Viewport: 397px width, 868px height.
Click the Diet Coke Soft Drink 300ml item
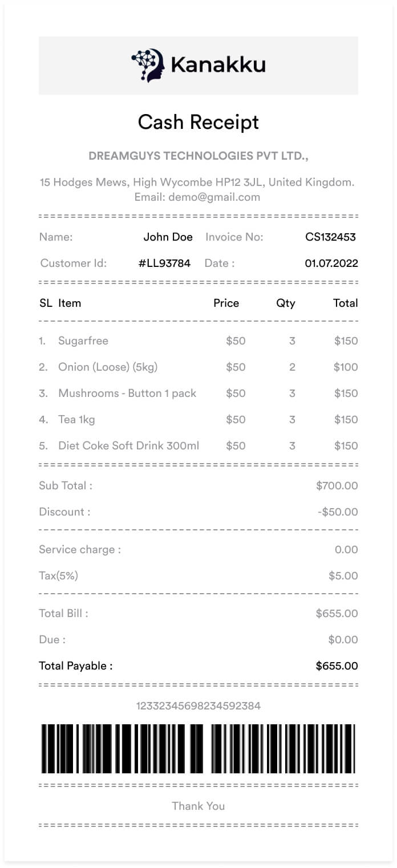coord(129,446)
